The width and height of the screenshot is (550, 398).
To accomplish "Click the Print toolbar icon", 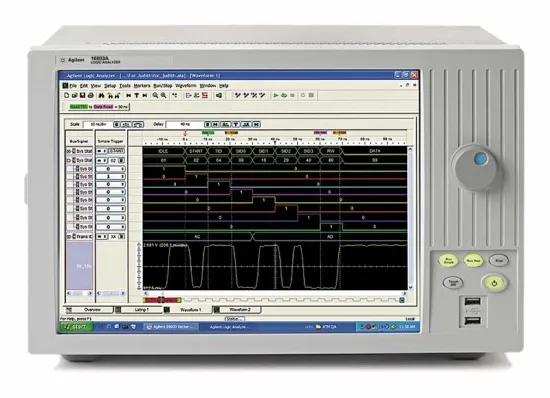I will click(x=91, y=95).
